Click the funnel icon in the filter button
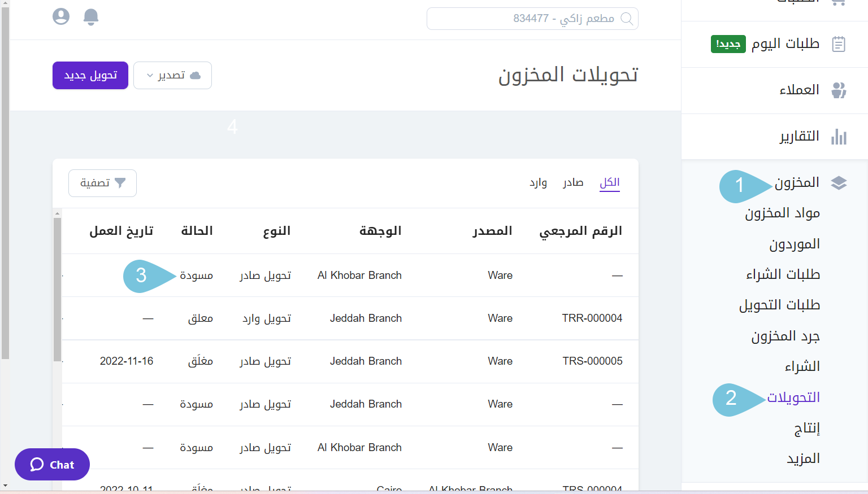 (x=120, y=183)
